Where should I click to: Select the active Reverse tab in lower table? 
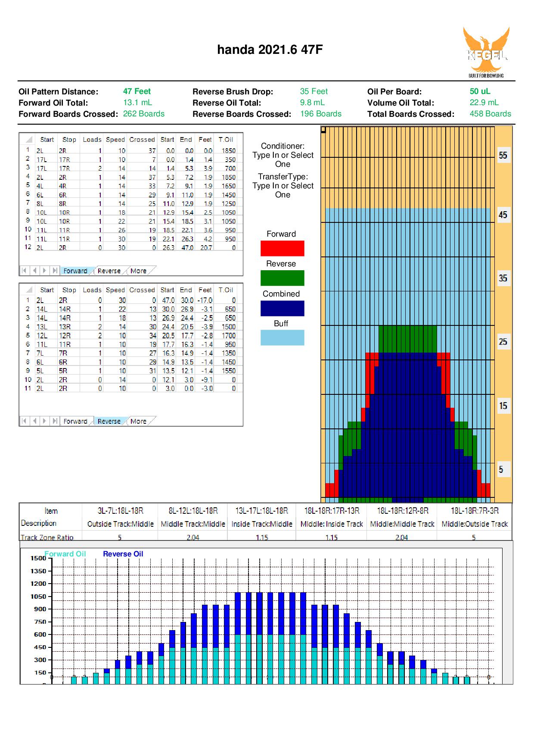pos(109,421)
